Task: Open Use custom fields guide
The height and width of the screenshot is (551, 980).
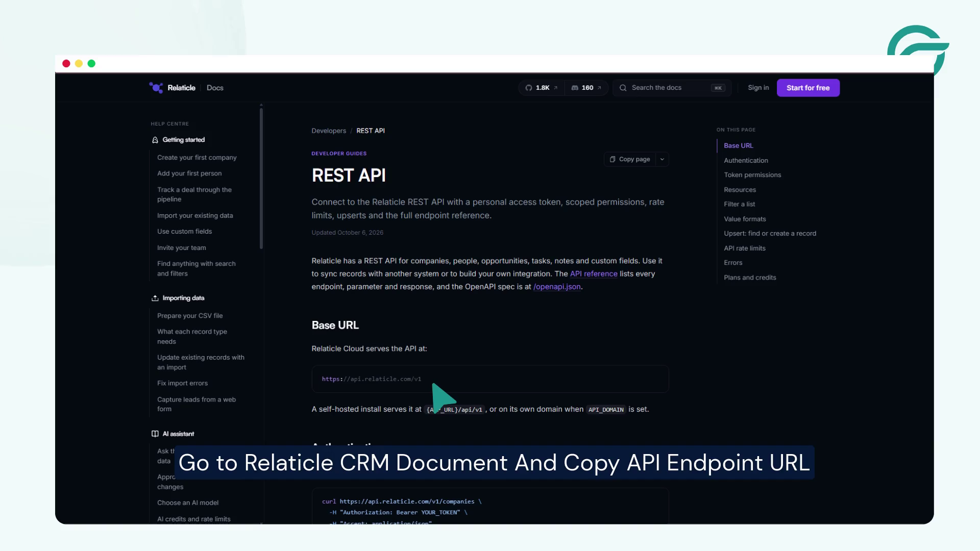Action: (184, 232)
